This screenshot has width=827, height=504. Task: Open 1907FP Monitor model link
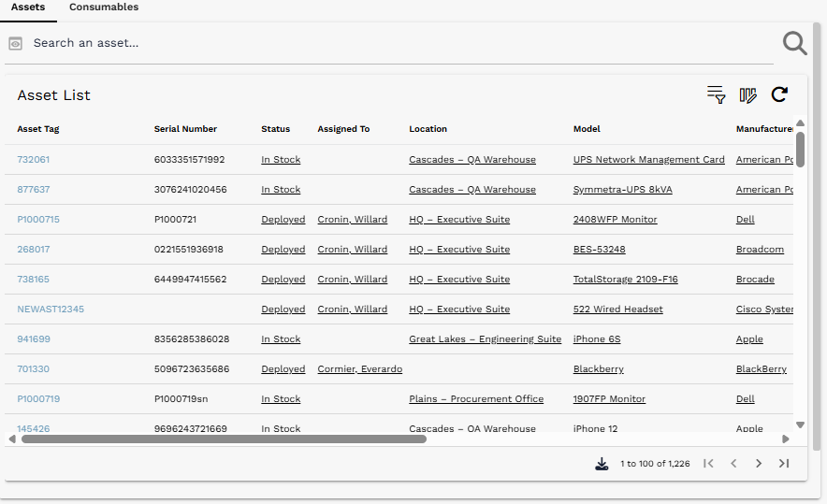point(609,399)
